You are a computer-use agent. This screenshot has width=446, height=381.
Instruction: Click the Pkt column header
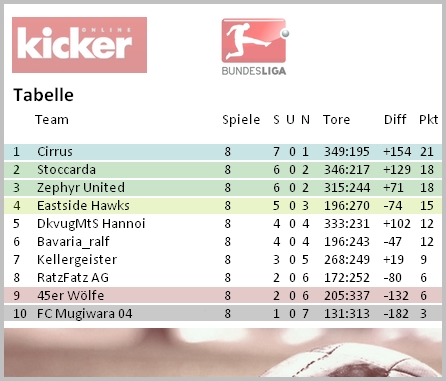click(x=428, y=120)
